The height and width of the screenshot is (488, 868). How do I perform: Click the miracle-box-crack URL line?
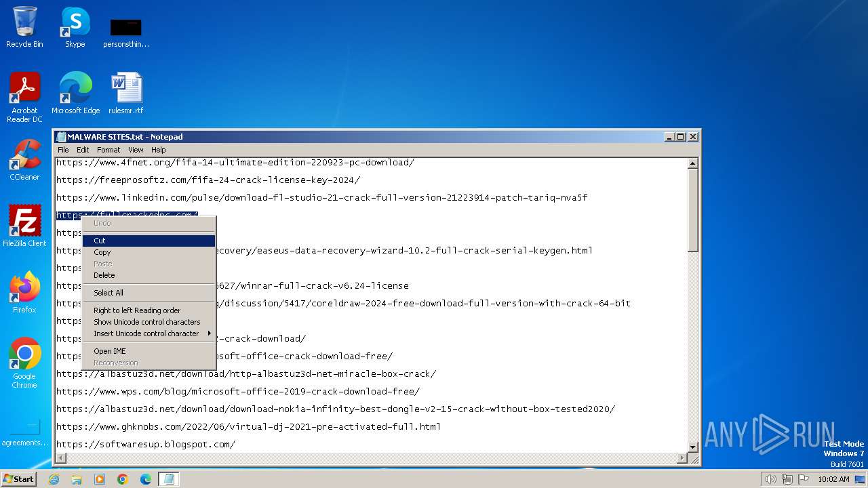tap(246, 374)
